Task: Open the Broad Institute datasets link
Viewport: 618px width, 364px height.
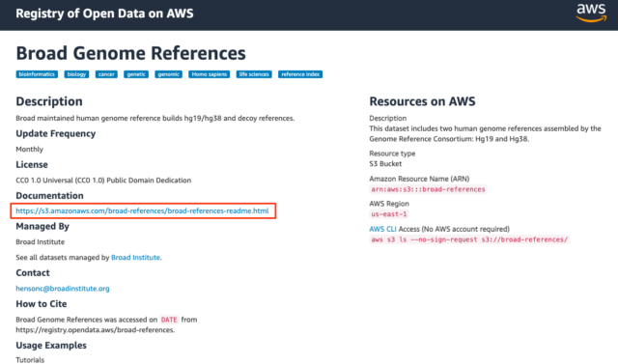Action: click(x=135, y=257)
